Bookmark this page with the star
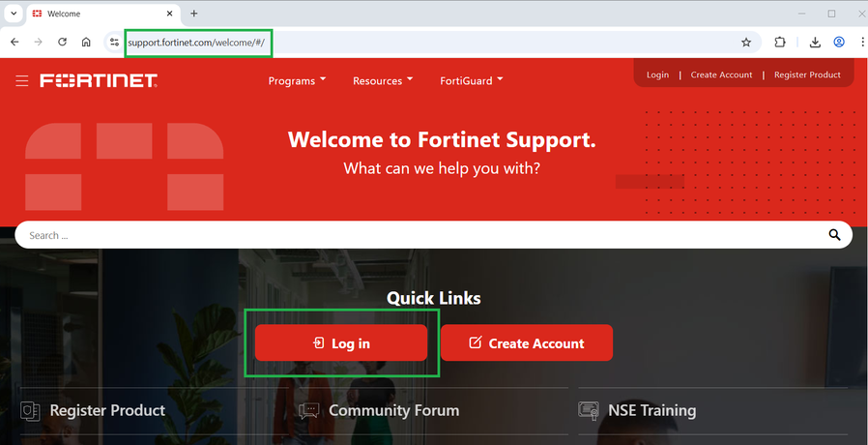The width and height of the screenshot is (868, 445). pos(746,43)
